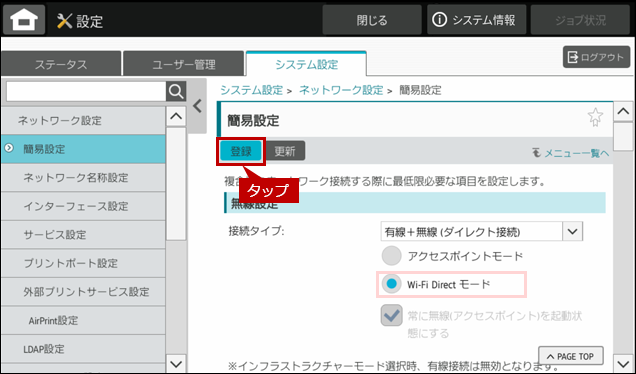Click the 設定 wrench title icon
The image size is (636, 374).
pyautogui.click(x=64, y=20)
